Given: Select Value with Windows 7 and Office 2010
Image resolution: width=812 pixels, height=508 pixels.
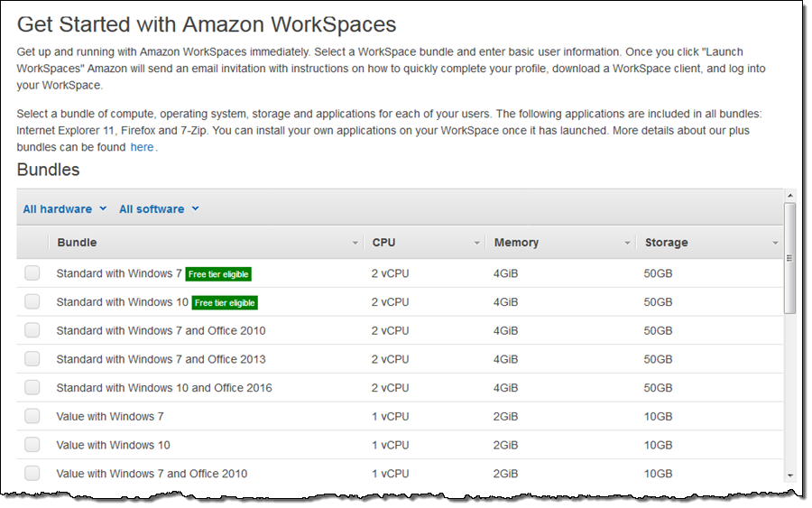Looking at the screenshot, I should tap(32, 474).
